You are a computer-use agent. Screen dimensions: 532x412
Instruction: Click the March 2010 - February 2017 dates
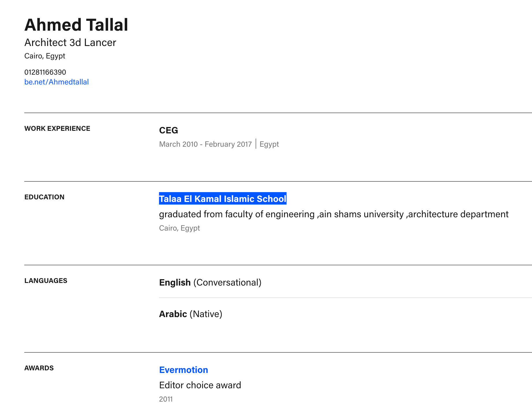[206, 144]
